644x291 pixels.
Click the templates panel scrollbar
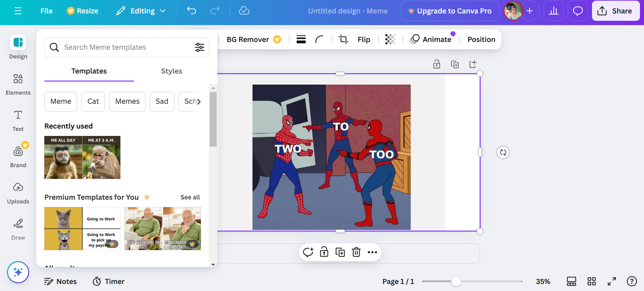[x=213, y=119]
